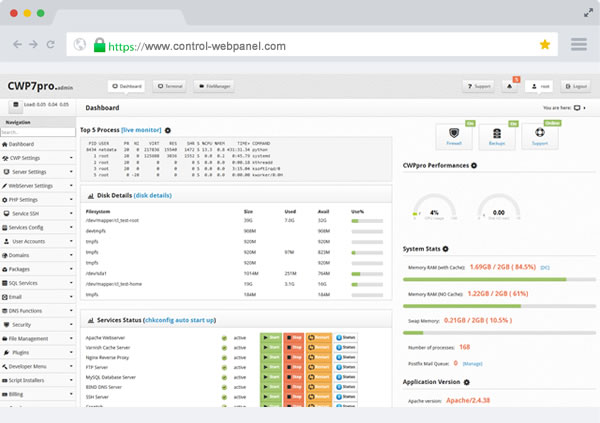Click the gear icon beside System Stats
Viewport: 600px width, 423px height.
[445, 248]
